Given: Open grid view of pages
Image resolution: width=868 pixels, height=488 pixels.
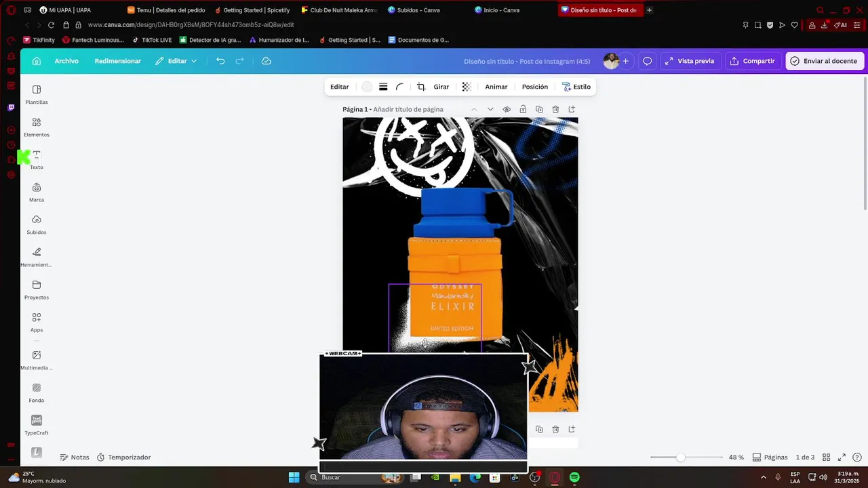Looking at the screenshot, I should tap(826, 457).
